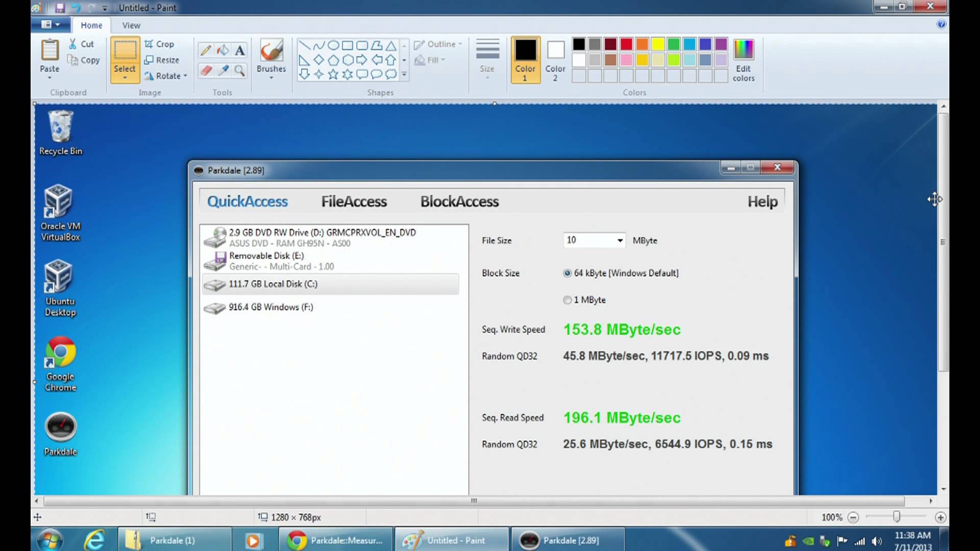
Task: Pick the Eraser tool
Action: pos(206,70)
